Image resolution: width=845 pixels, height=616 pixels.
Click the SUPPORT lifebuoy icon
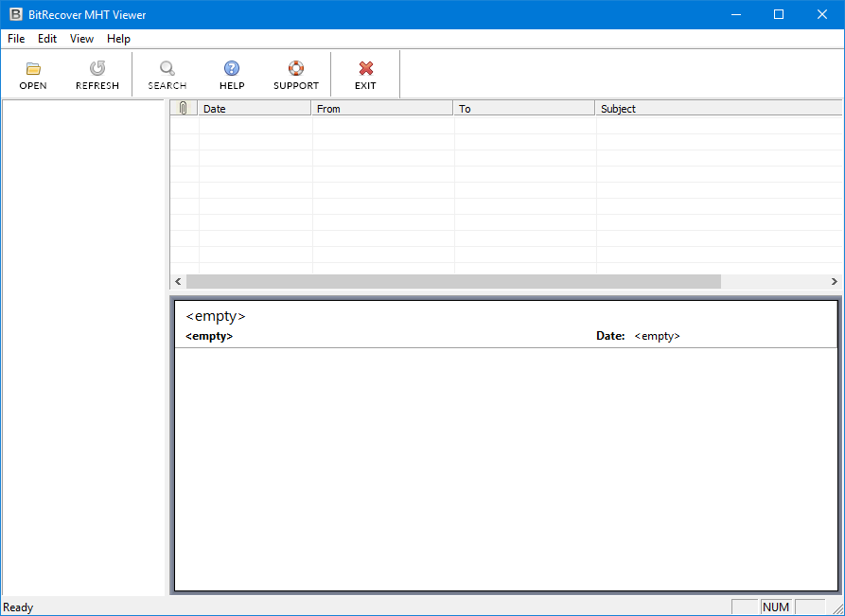click(296, 75)
